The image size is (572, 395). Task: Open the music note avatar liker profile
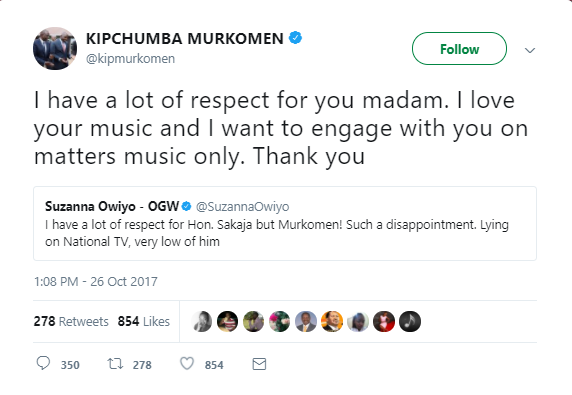click(410, 321)
